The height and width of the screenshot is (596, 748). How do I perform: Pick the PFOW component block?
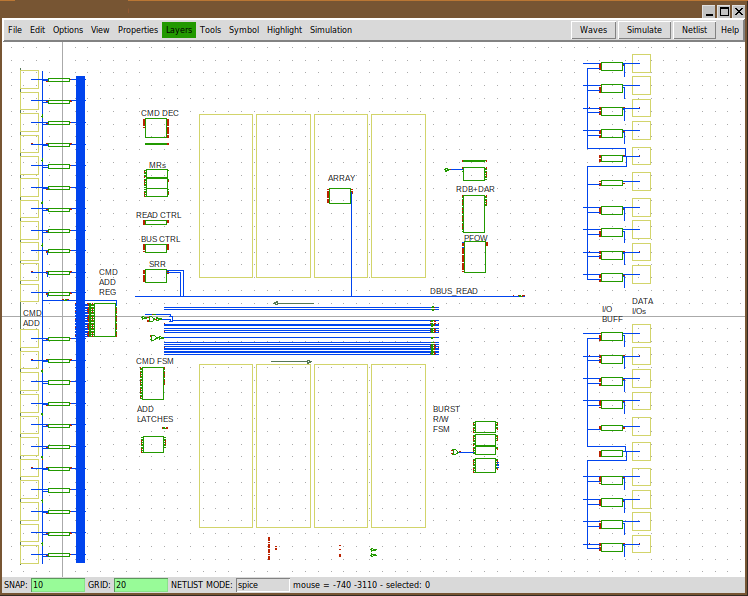click(474, 257)
